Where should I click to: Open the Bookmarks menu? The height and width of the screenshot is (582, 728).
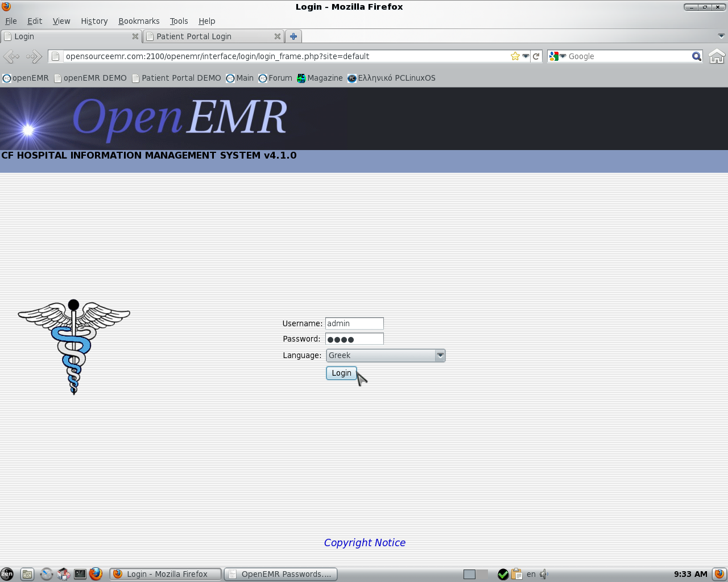point(139,21)
